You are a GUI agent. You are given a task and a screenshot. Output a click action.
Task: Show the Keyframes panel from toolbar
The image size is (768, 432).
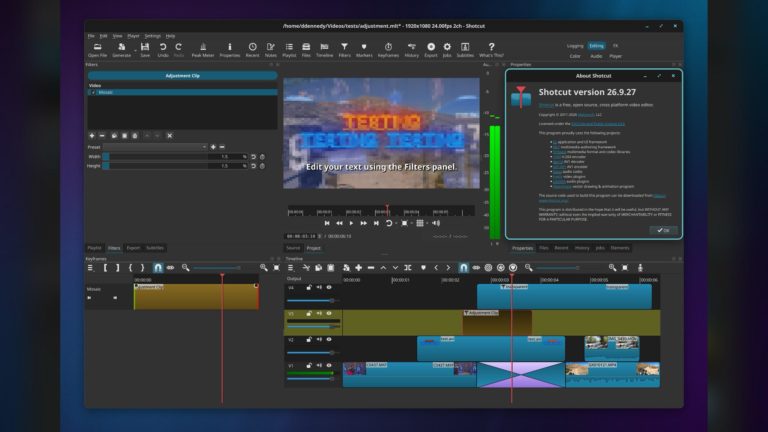388,49
